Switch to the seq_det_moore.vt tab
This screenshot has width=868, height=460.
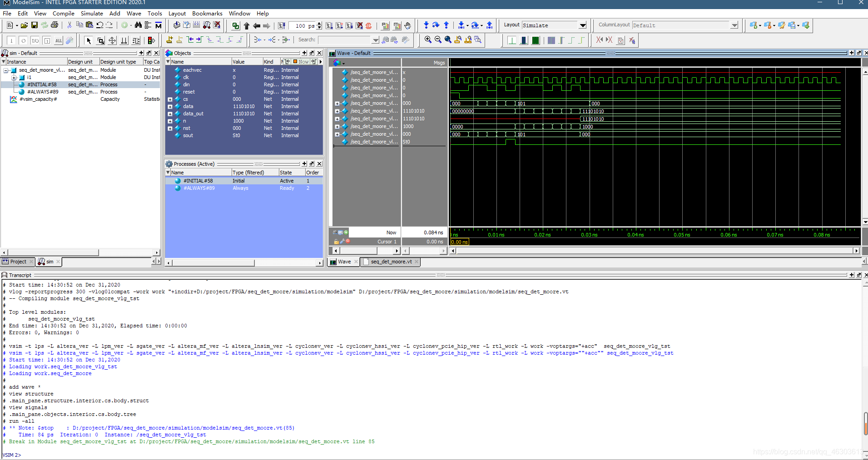391,262
